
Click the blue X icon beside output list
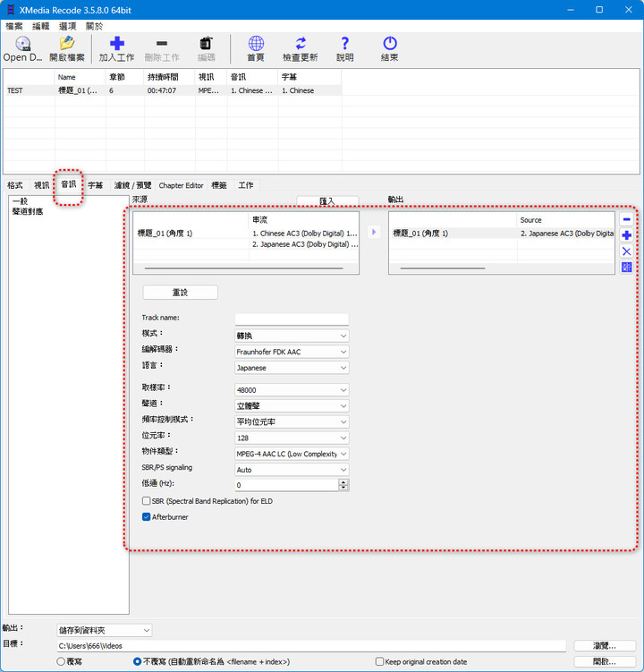click(x=626, y=251)
